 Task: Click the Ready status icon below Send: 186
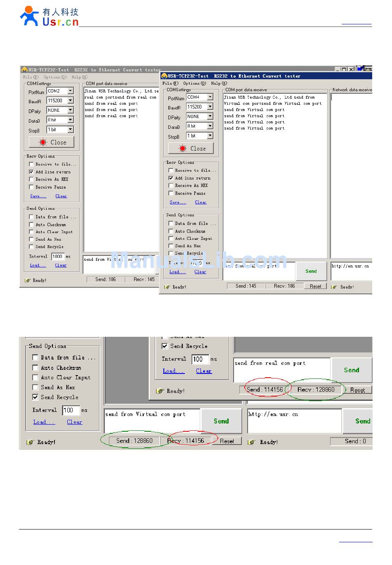point(28,280)
